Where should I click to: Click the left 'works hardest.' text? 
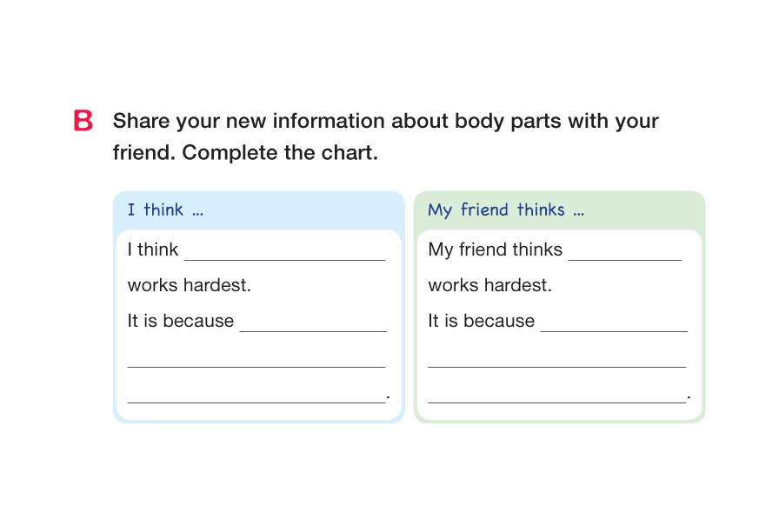click(x=190, y=285)
